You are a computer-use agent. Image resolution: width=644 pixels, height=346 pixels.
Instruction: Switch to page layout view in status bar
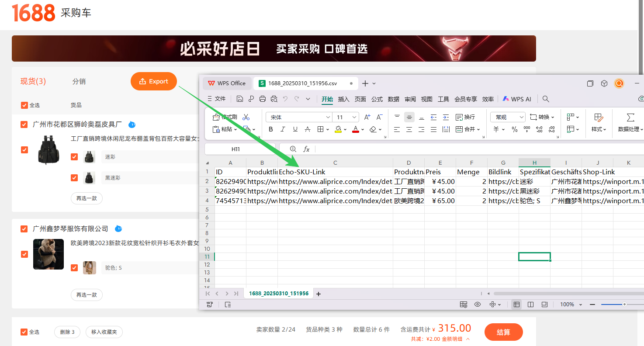click(x=531, y=304)
